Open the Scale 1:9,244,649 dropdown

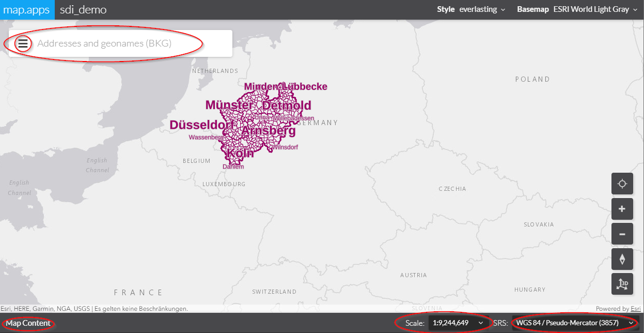tap(457, 323)
